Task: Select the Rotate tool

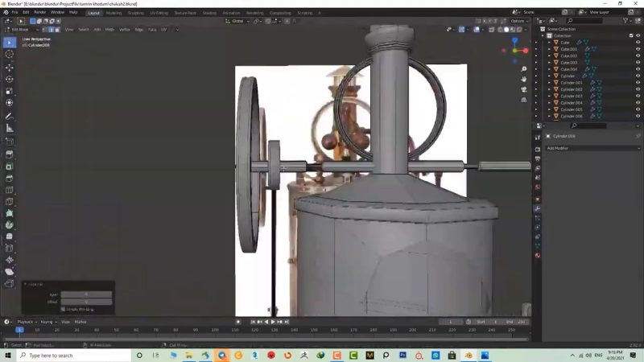Action: pos(10,79)
